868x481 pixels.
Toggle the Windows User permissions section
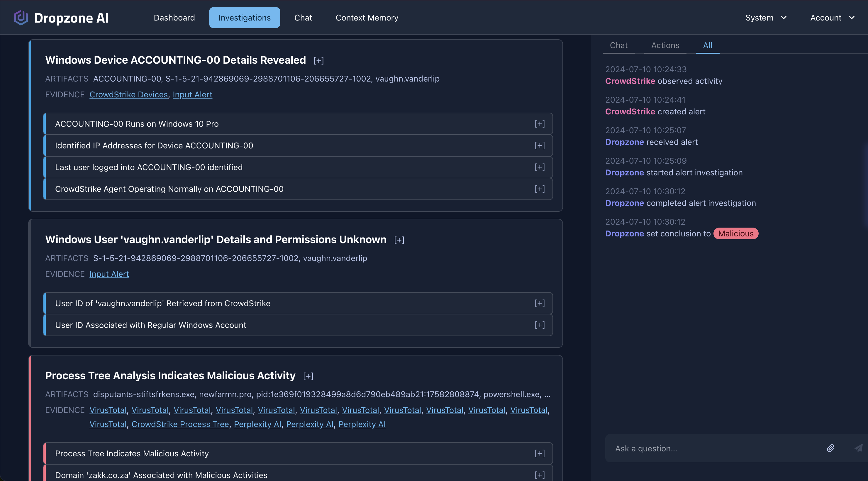[399, 239]
